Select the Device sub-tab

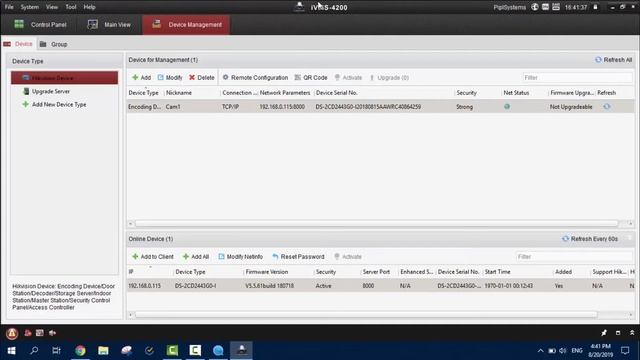pos(18,44)
